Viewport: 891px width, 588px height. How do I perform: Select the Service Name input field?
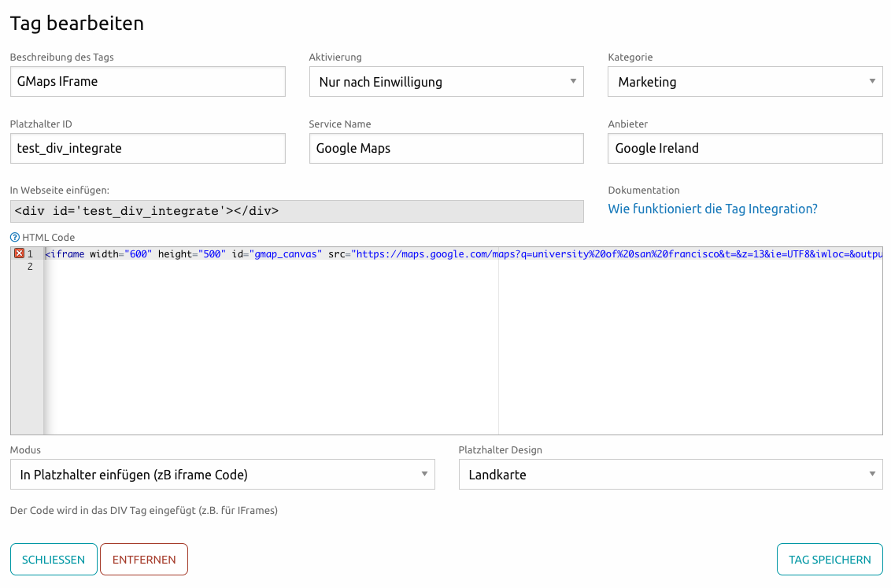(445, 148)
